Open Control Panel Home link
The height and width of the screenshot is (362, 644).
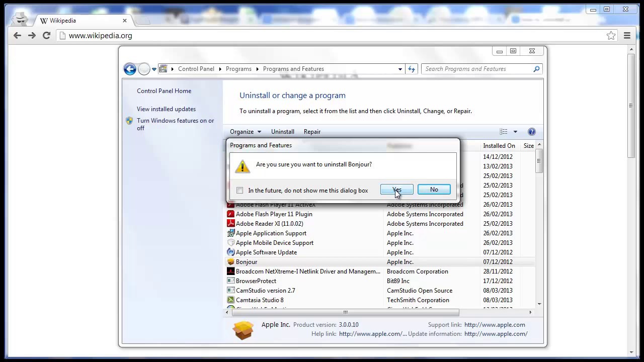tap(164, 91)
